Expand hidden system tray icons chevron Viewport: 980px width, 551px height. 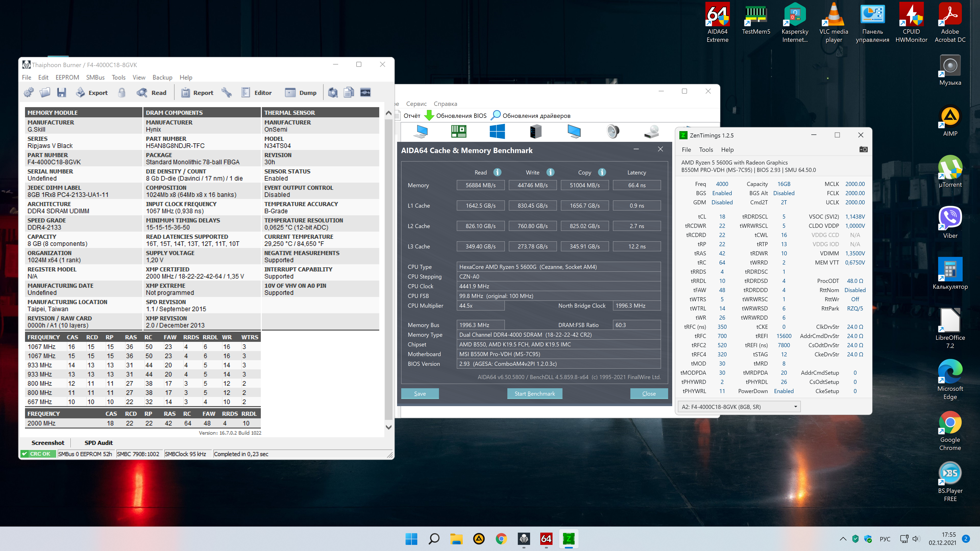[843, 539]
